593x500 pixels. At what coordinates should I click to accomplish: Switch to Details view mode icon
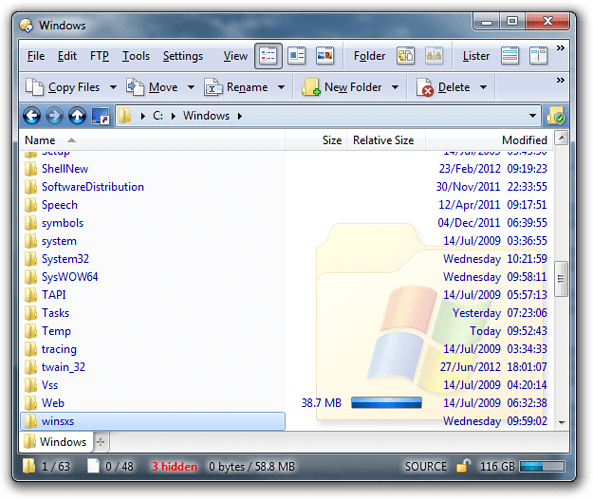(x=268, y=56)
